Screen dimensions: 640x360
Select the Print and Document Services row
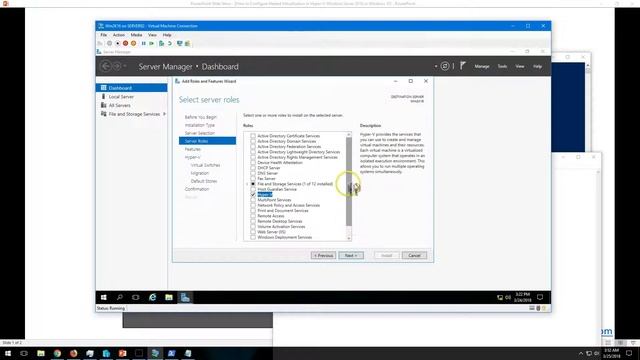283,211
